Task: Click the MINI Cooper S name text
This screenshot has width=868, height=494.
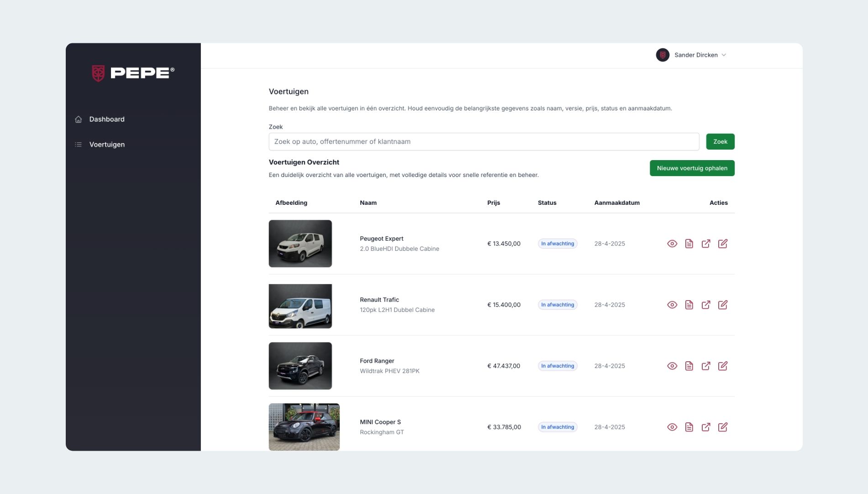Action: tap(380, 422)
